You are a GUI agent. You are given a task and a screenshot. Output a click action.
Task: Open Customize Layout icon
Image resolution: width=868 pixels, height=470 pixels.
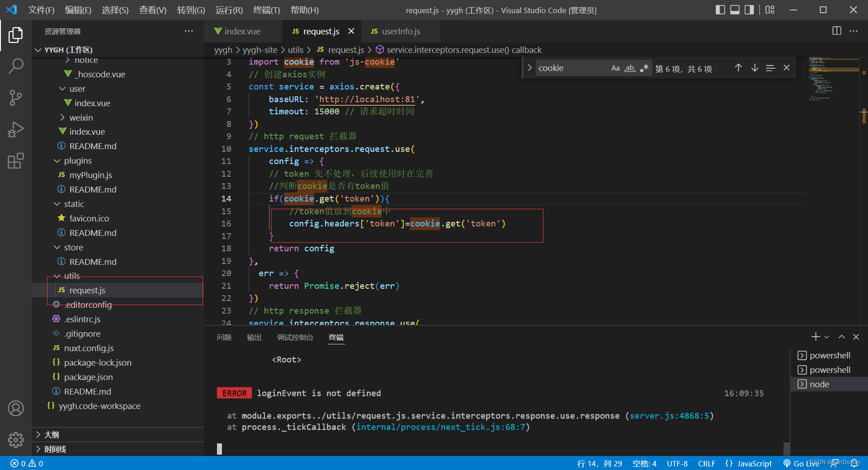tap(770, 10)
